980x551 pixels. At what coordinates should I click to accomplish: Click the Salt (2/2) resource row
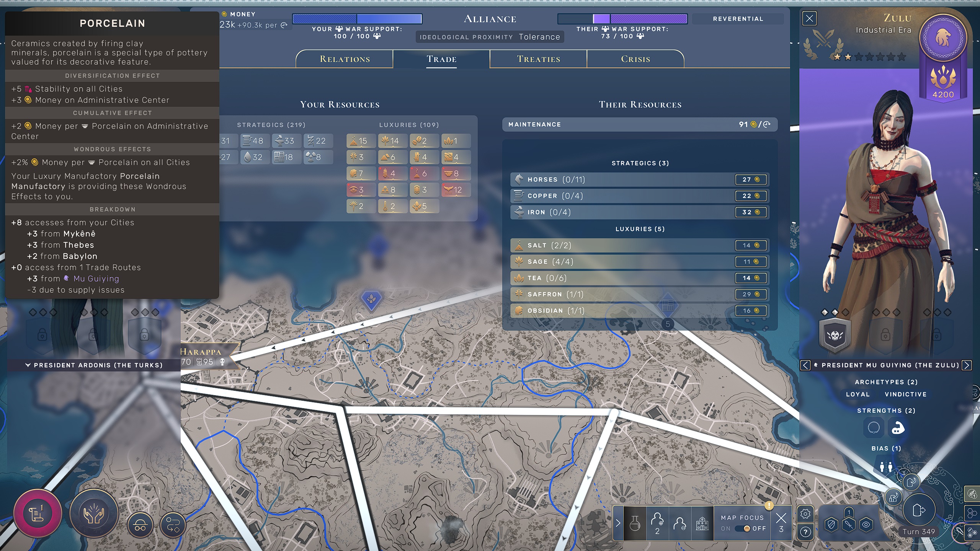tap(640, 245)
